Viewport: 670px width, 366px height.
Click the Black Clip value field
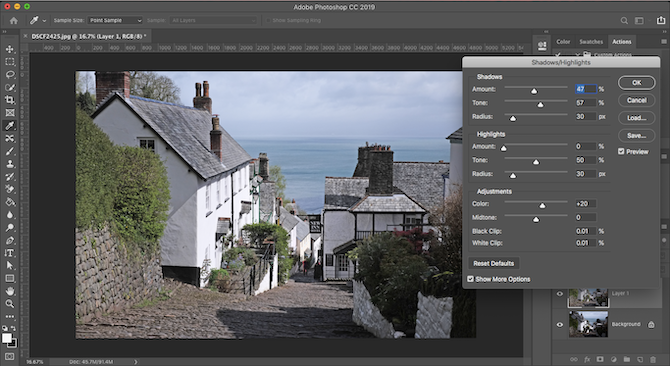[585, 231]
